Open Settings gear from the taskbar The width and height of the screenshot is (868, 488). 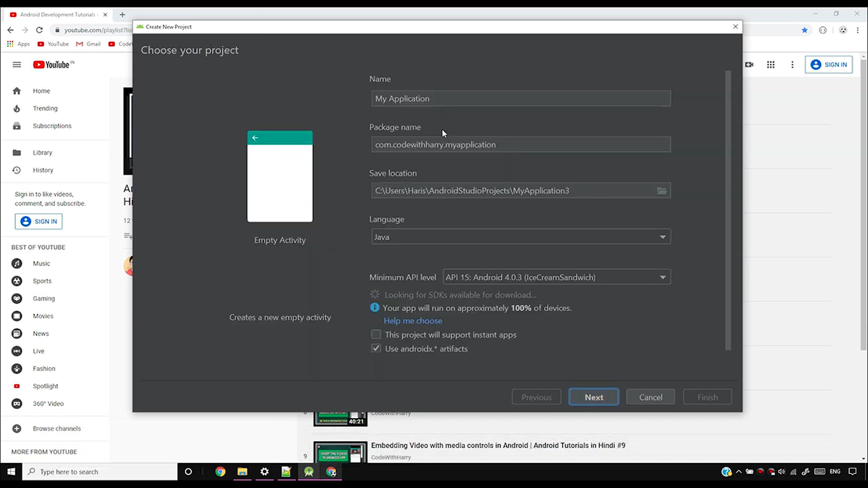[x=264, y=472]
